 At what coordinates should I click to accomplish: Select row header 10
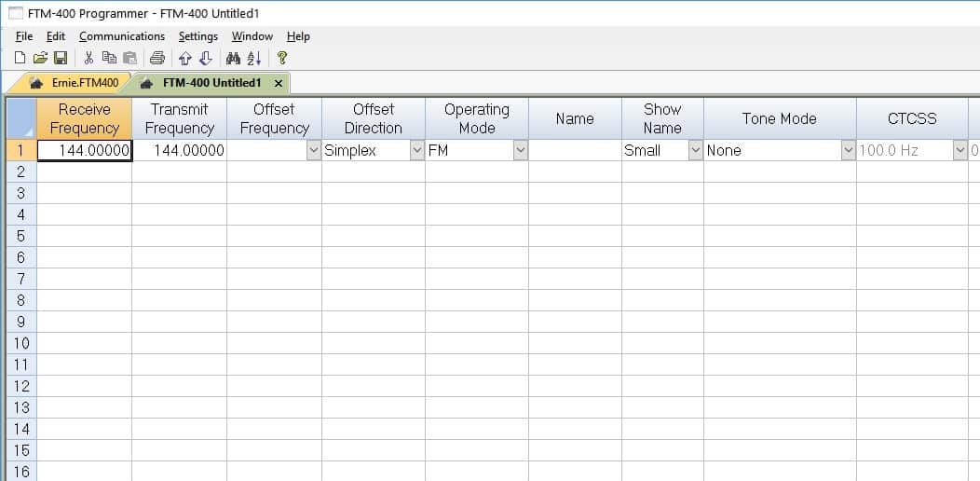click(x=21, y=343)
